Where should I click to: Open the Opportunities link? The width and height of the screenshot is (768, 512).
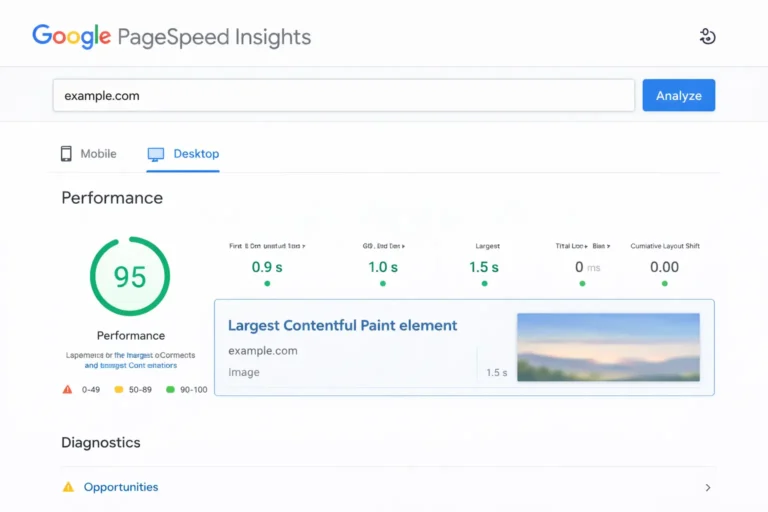pos(121,487)
